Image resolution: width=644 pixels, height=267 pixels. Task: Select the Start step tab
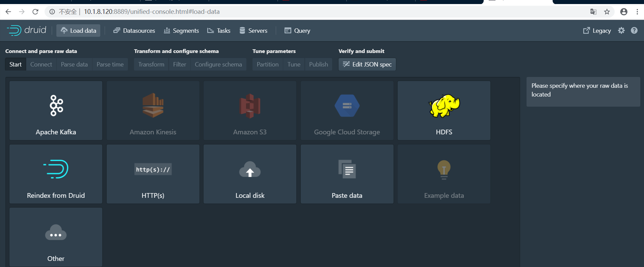pos(16,64)
